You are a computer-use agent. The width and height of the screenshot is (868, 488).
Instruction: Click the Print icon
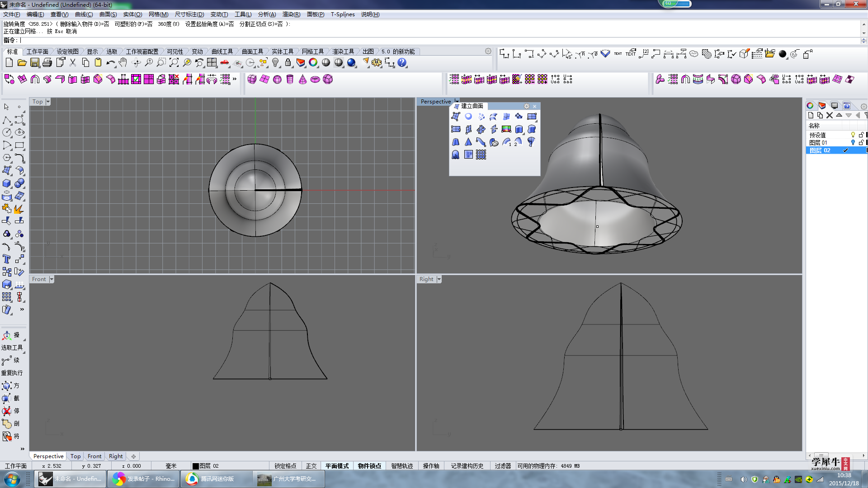[47, 63]
